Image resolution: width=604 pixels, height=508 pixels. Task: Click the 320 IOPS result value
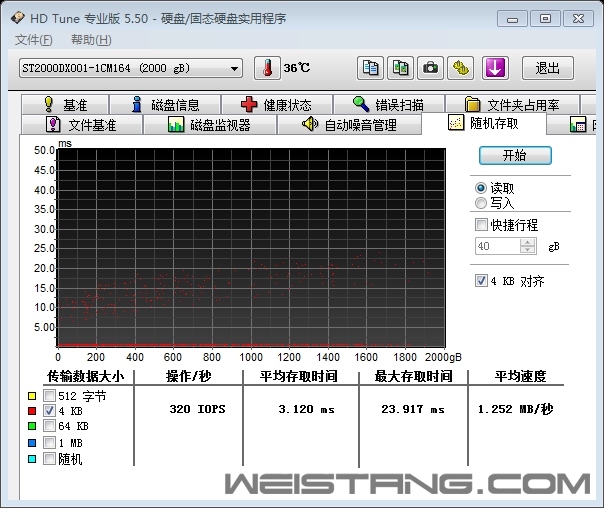(198, 409)
